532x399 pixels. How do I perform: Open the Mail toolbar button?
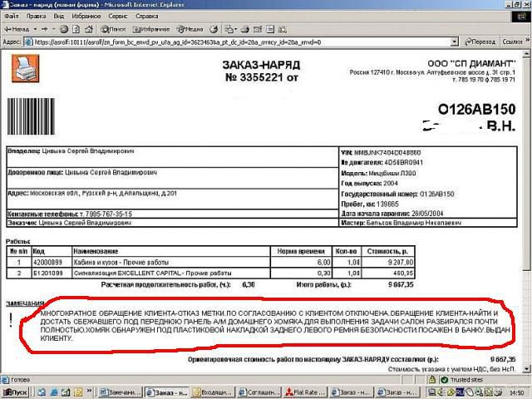click(231, 30)
